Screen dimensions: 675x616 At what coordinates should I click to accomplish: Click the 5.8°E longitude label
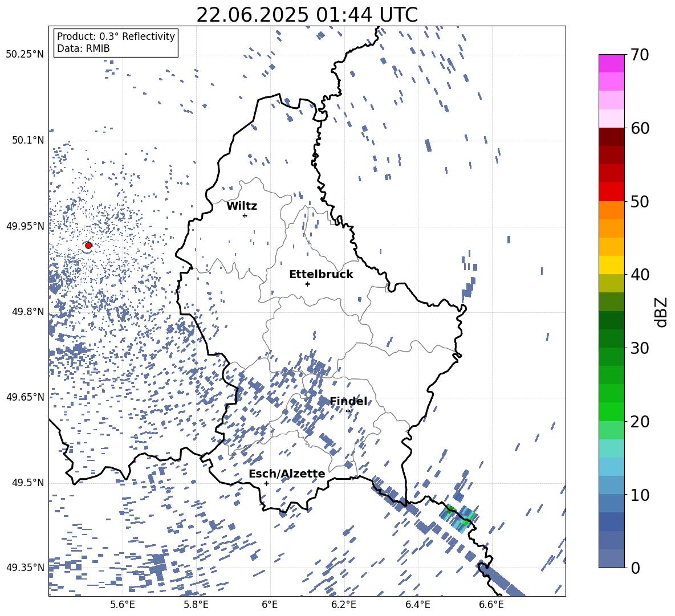tap(196, 605)
